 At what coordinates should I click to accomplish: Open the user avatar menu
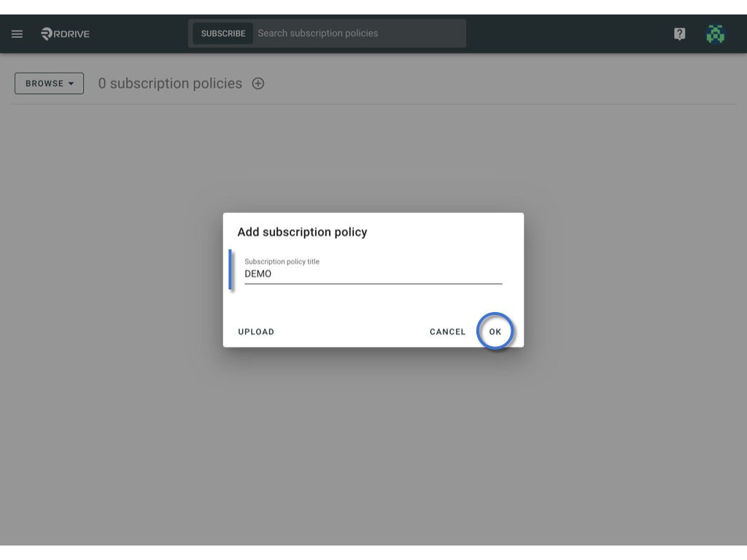click(x=715, y=34)
